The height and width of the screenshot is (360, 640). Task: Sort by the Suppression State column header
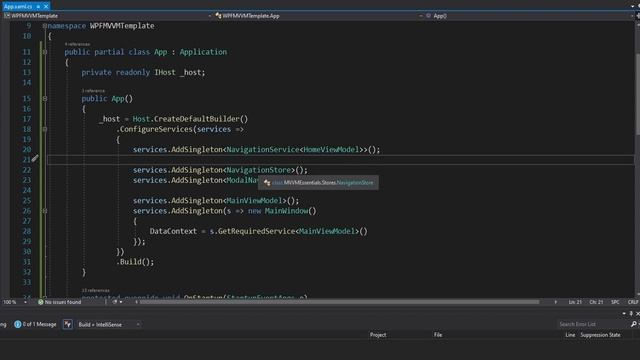click(x=600, y=335)
